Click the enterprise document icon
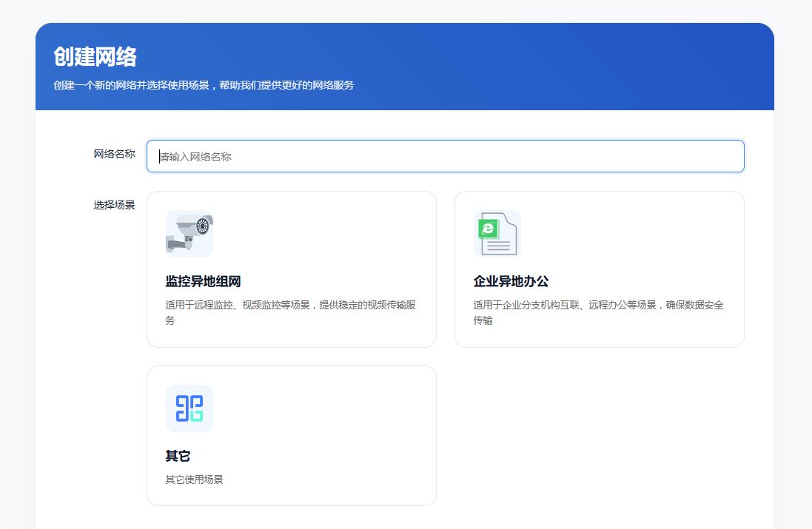Image resolution: width=812 pixels, height=529 pixels. [497, 234]
